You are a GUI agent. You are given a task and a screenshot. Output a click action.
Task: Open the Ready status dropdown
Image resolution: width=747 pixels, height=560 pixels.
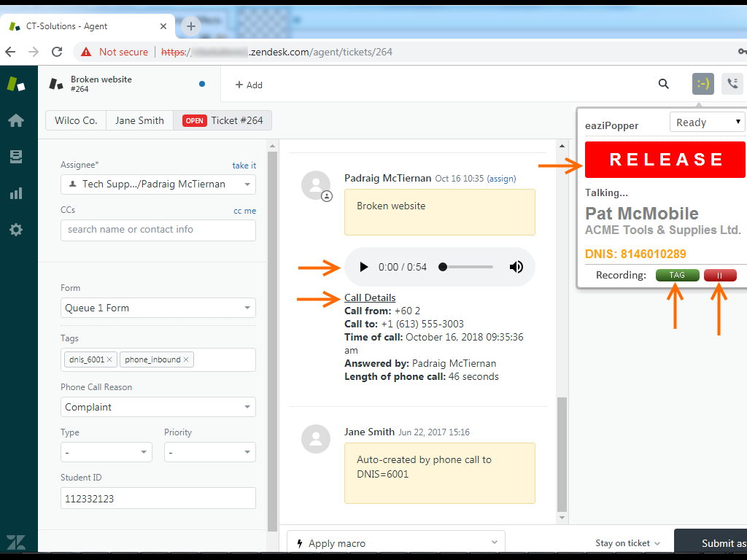tap(707, 122)
